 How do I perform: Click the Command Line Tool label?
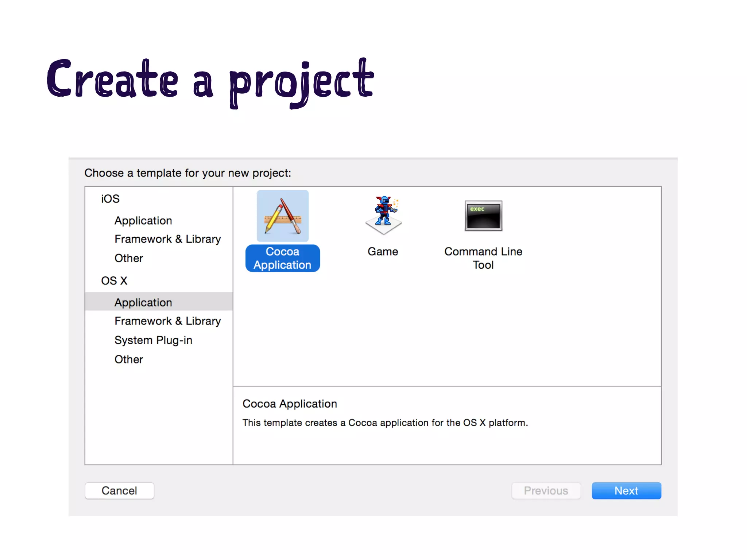tap(483, 258)
